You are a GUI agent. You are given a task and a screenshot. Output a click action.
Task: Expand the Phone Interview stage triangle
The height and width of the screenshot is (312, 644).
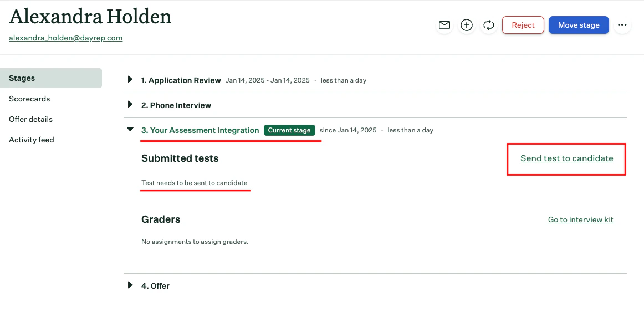[x=130, y=105]
